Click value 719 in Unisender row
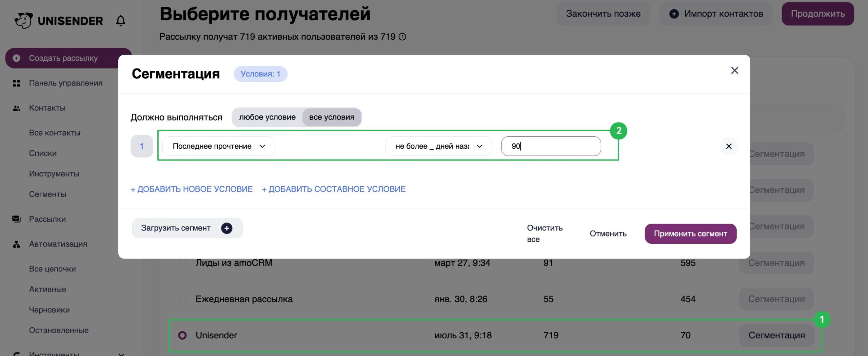The height and width of the screenshot is (356, 868). (x=551, y=335)
